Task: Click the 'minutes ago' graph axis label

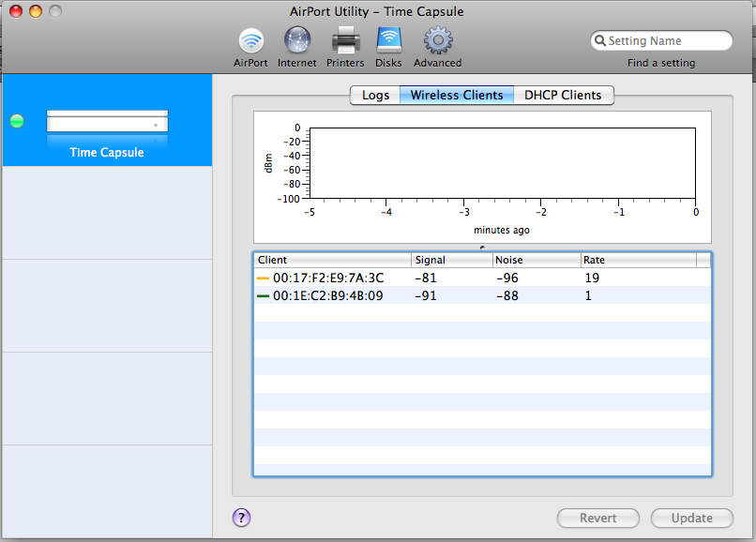Action: pyautogui.click(x=502, y=230)
